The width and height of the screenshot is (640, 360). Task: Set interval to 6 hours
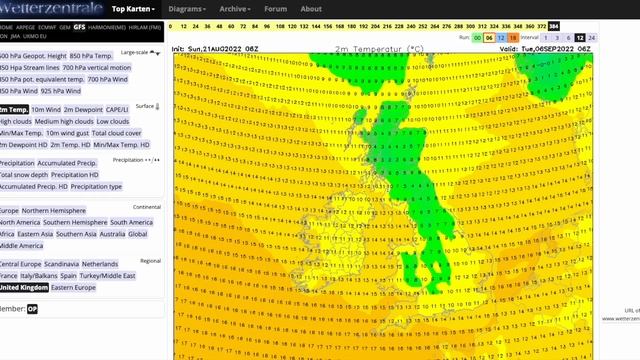[568, 38]
